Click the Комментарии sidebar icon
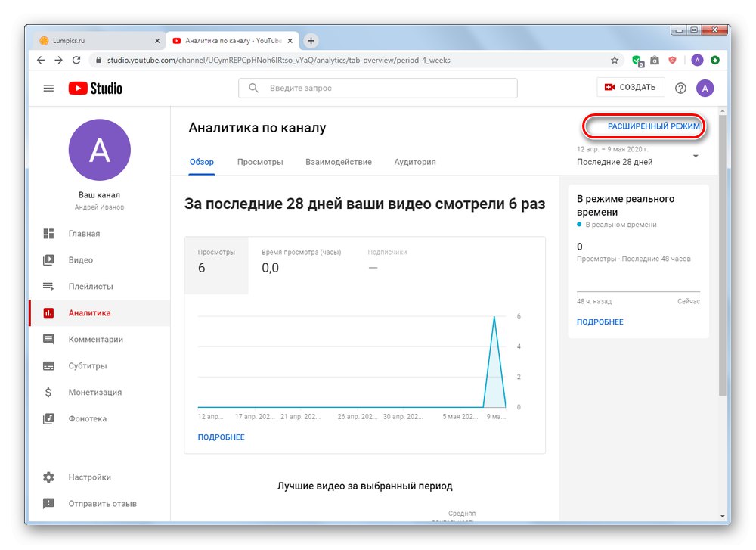The image size is (756, 550). (48, 339)
